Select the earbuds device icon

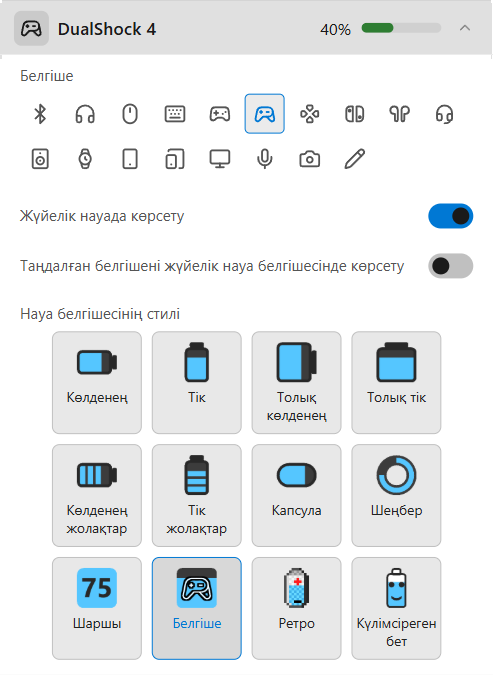400,114
